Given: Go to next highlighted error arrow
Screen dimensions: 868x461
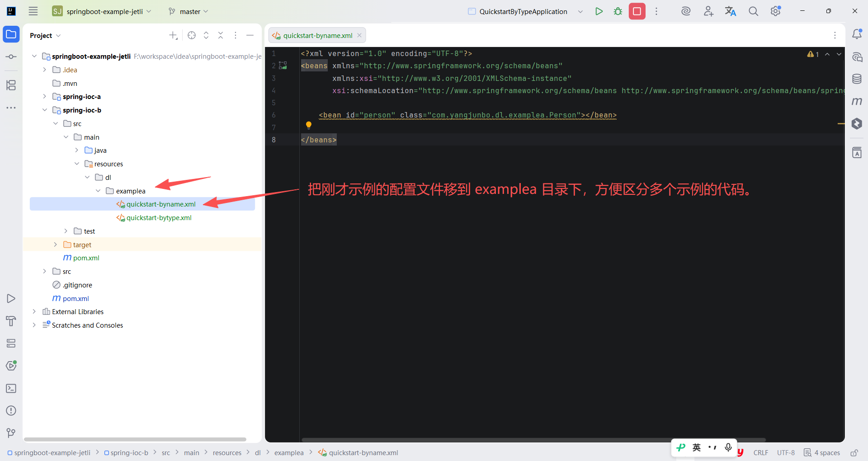Looking at the screenshot, I should tap(839, 54).
